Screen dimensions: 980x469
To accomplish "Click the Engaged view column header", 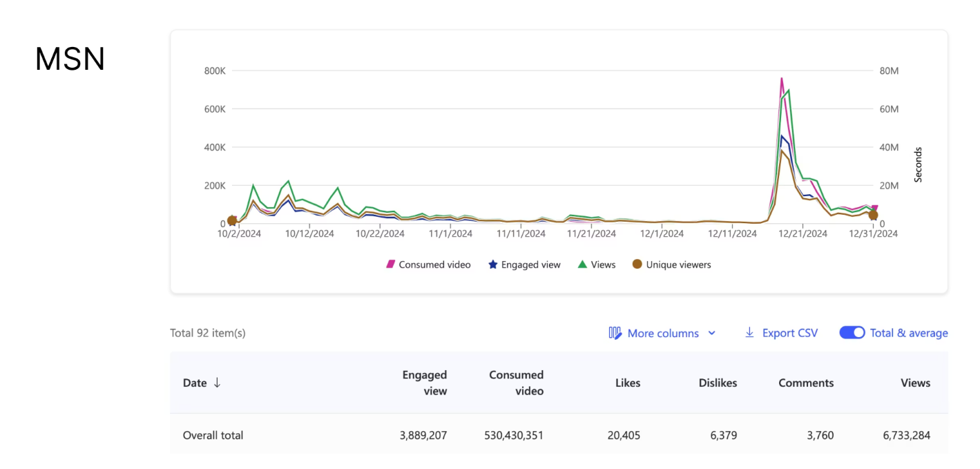I will 425,383.
